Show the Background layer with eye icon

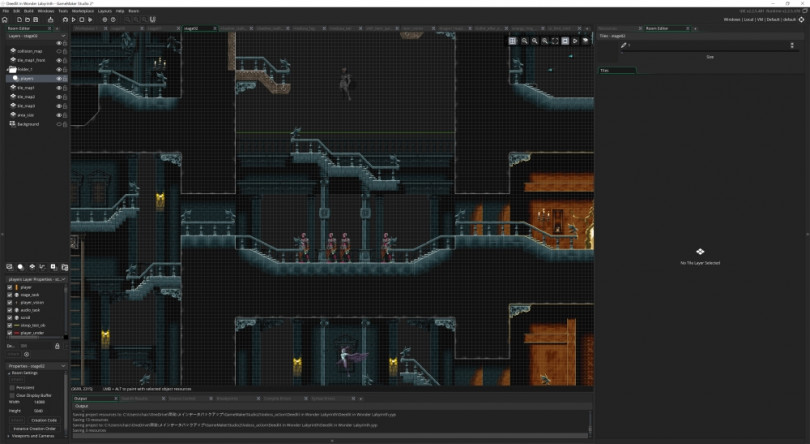click(x=59, y=124)
